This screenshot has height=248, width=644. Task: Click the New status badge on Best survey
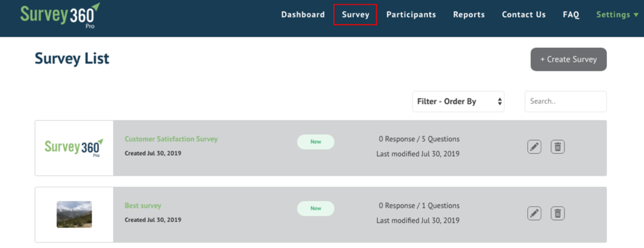[315, 208]
